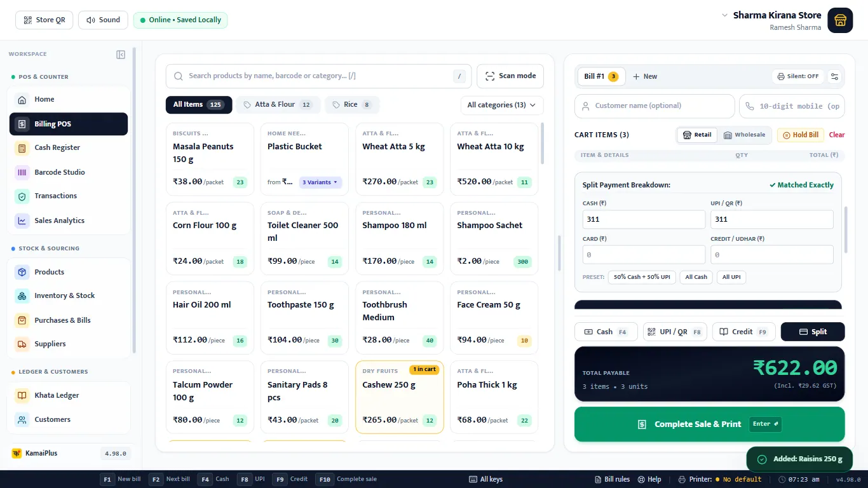Open Barcode Studio in sidebar
868x488 pixels.
pyautogui.click(x=69, y=172)
